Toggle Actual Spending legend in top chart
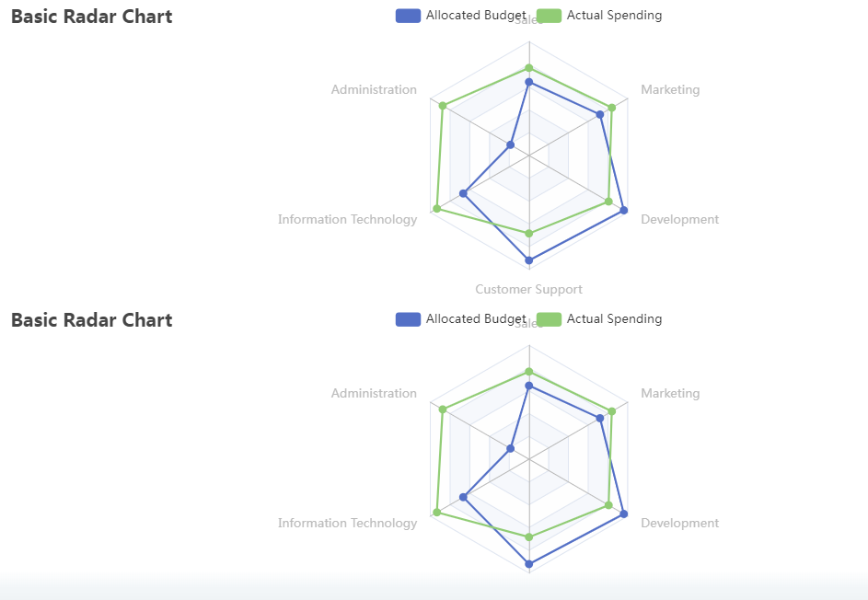Image resolution: width=868 pixels, height=600 pixels. pos(599,16)
